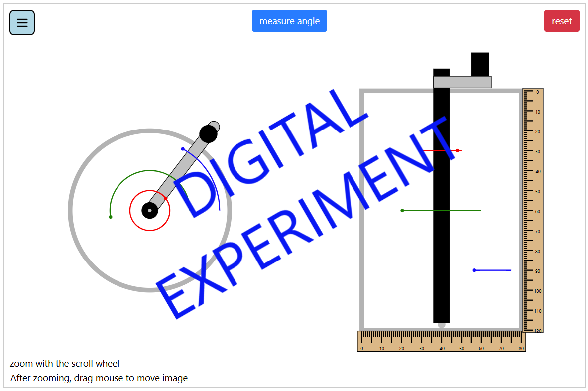Screen dimensions: 588x391
Task: Select the green dot at green arc end
Action: [x=111, y=217]
